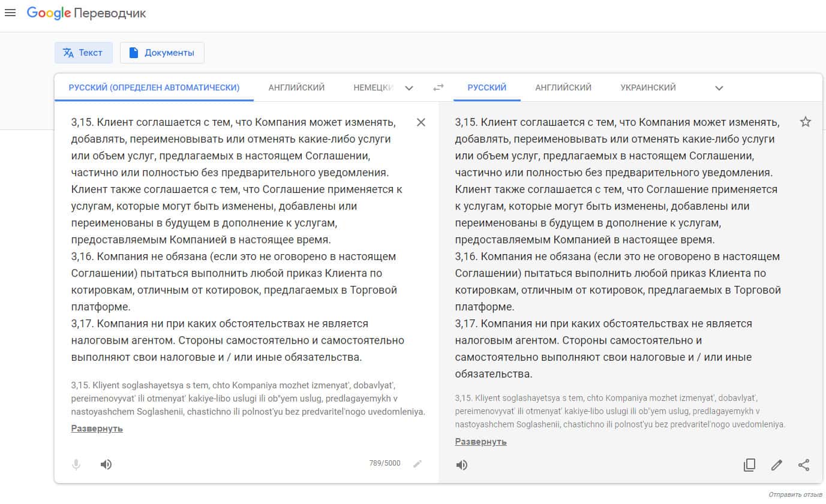The width and height of the screenshot is (826, 504).
Task: Listen to the source text
Action: click(106, 464)
